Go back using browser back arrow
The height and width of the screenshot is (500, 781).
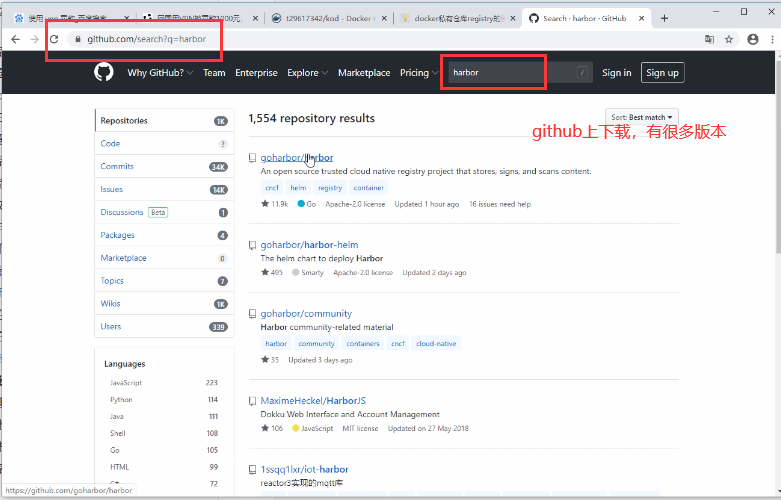tap(15, 39)
